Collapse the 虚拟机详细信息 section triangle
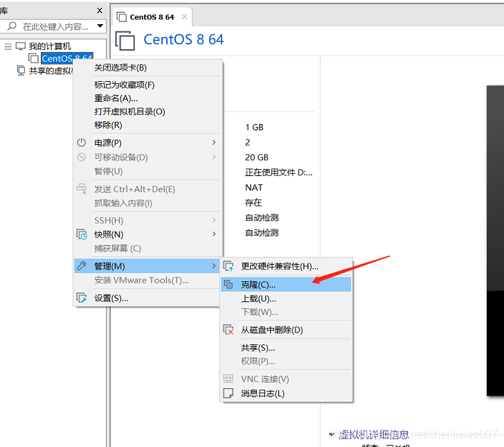Screen dimensions: 504x447 pyautogui.click(x=332, y=435)
